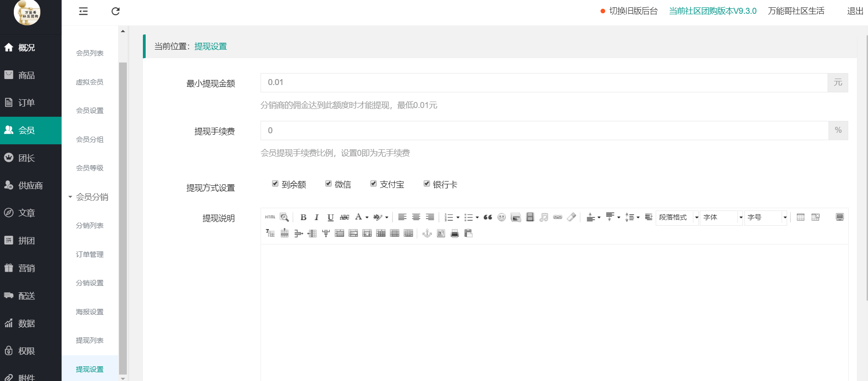
Task: Insert an emoticon from the editor toolbar
Action: point(502,217)
